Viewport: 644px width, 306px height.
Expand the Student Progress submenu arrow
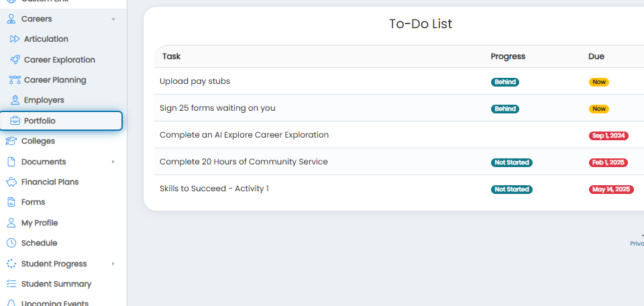(x=113, y=264)
